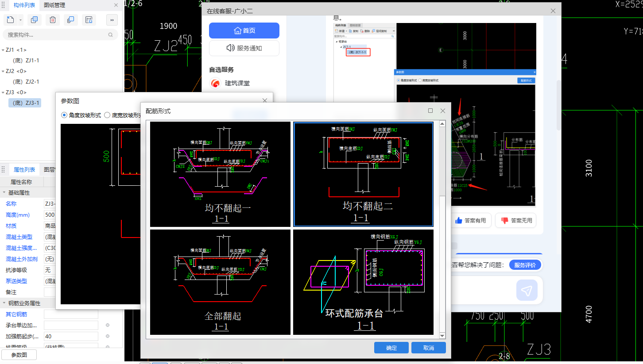Image resolution: width=643 pixels, height=364 pixels.
Task: Select 底宽放坡形式 radio button
Action: (107, 115)
